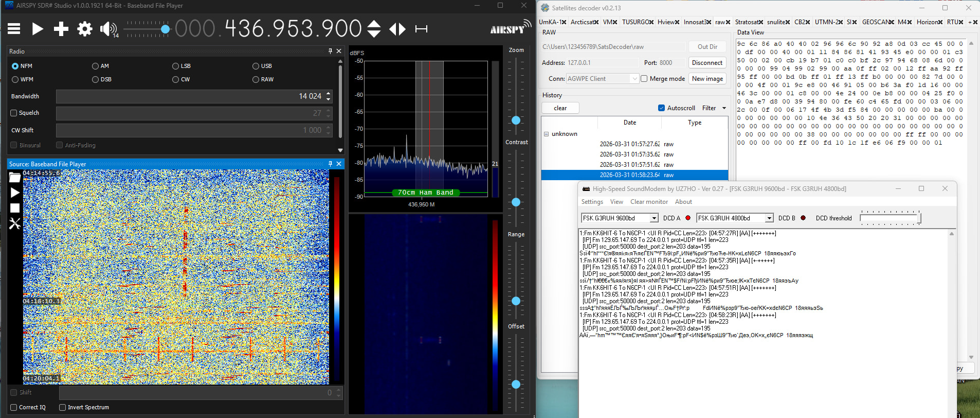The height and width of the screenshot is (418, 980).
Task: Select the WFM demodulation mode
Action: pos(15,79)
